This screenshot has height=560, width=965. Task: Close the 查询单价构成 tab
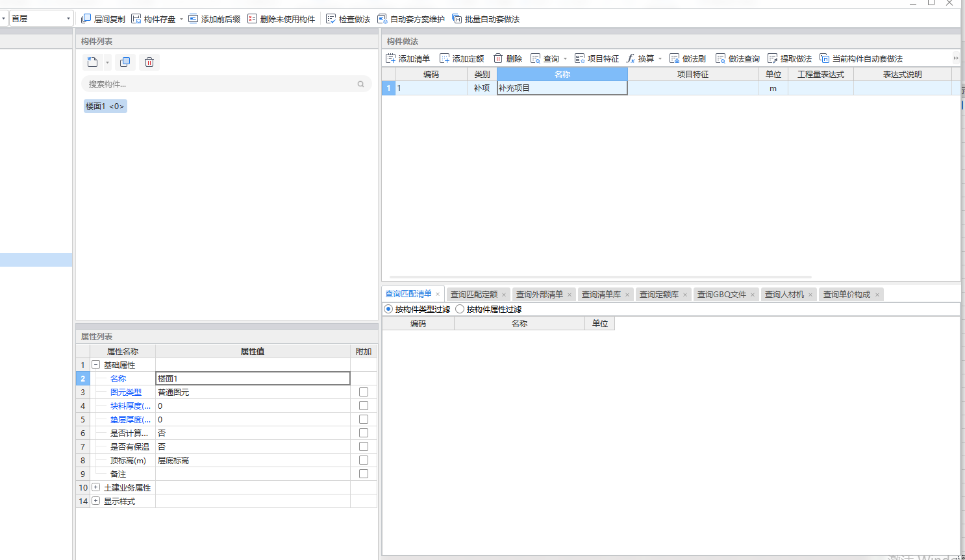click(x=877, y=295)
